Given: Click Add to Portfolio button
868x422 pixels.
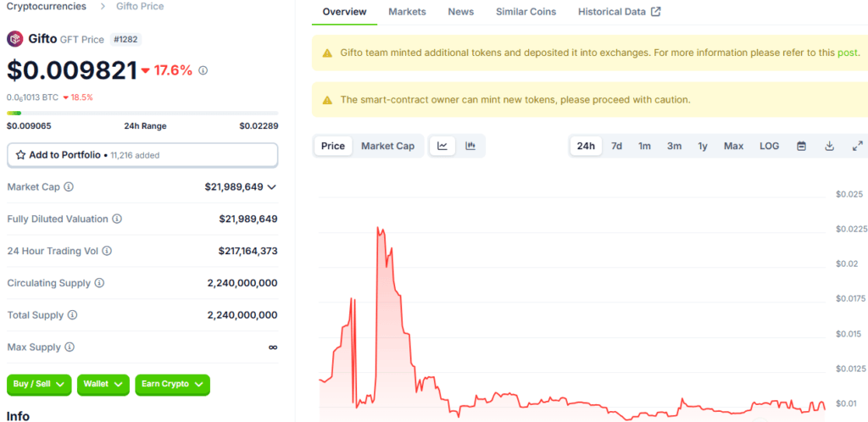Looking at the screenshot, I should [x=142, y=155].
